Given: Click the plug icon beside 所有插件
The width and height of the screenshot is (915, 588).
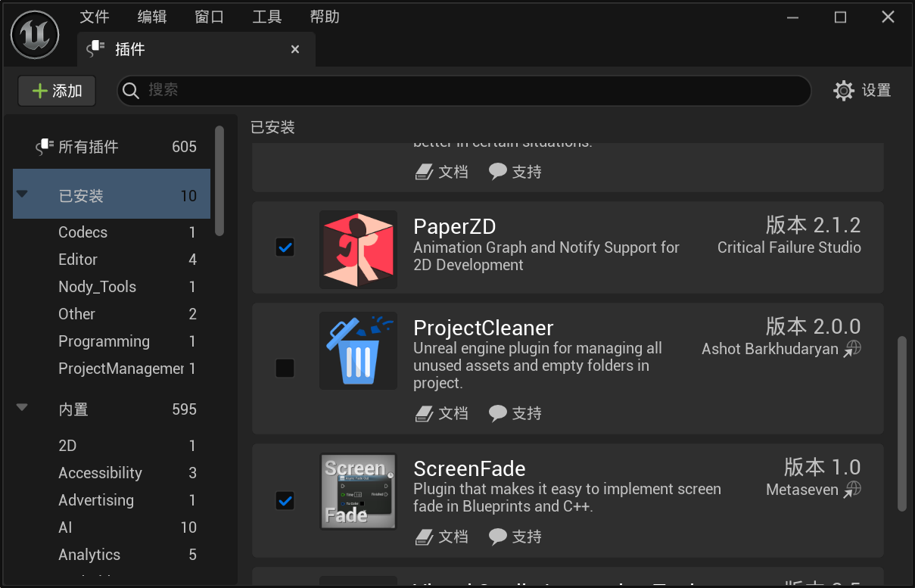Looking at the screenshot, I should 45,147.
